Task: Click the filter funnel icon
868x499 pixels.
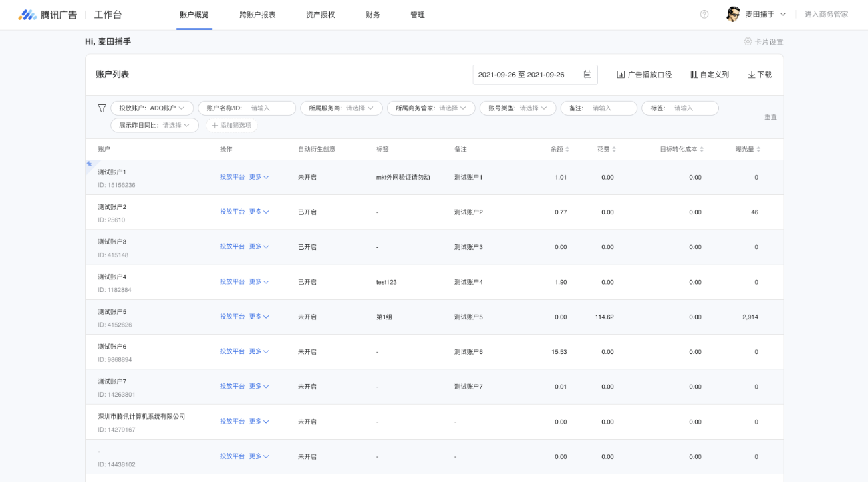Action: coord(102,108)
